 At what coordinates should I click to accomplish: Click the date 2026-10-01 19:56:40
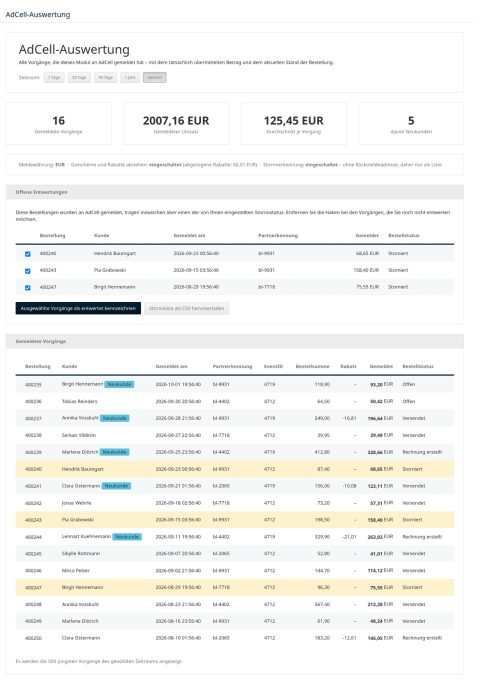pos(178,384)
